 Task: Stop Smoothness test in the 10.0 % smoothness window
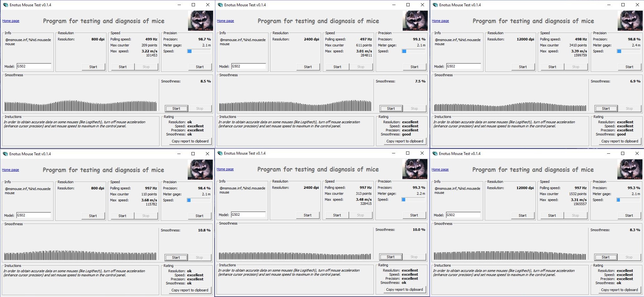point(414,257)
